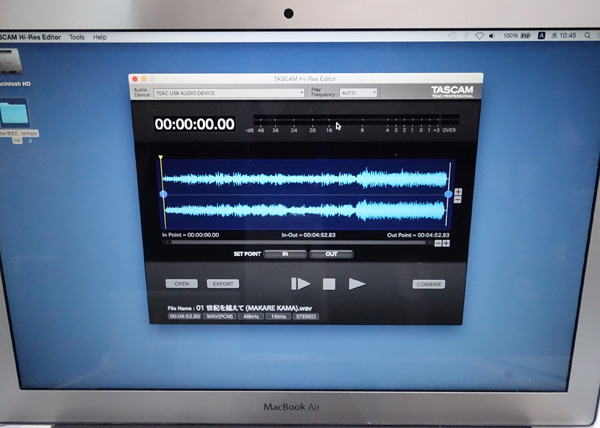Open the Wi-Fi status menu
The image size is (600, 428).
pyautogui.click(x=479, y=36)
